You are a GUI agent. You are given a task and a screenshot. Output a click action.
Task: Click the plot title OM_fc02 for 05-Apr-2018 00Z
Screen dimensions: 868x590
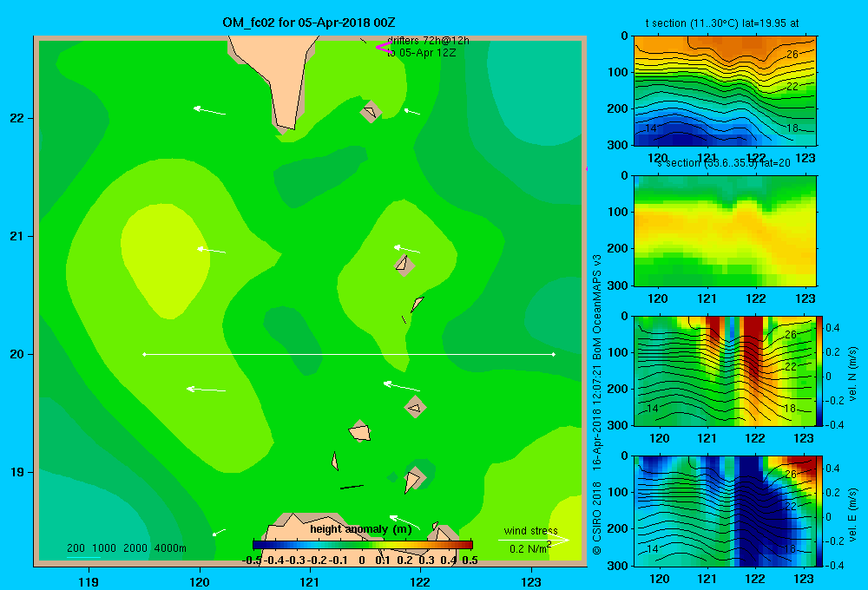click(x=308, y=23)
